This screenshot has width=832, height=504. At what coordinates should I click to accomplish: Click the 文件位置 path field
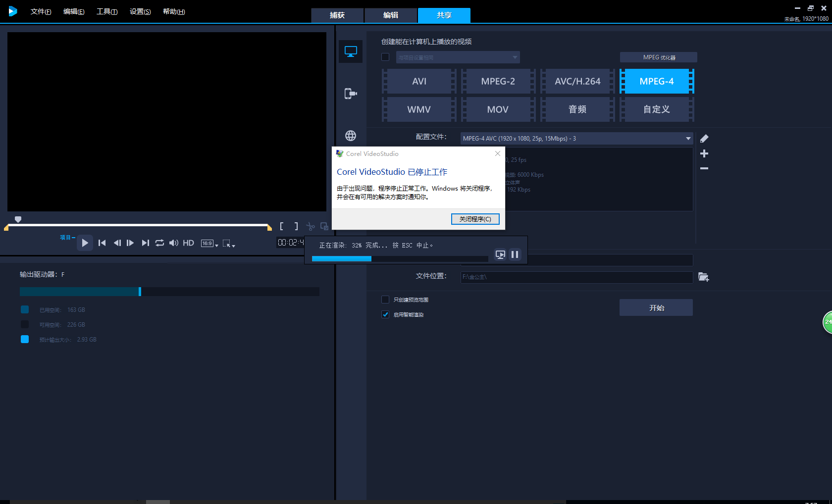point(576,277)
